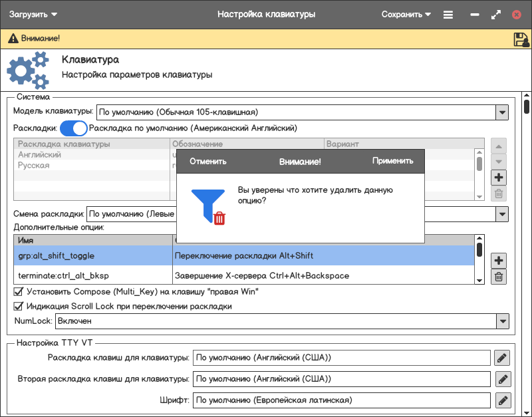Screen dimensions: 532x417
Task: Click Применить to confirm deletion
Action: coord(392,161)
